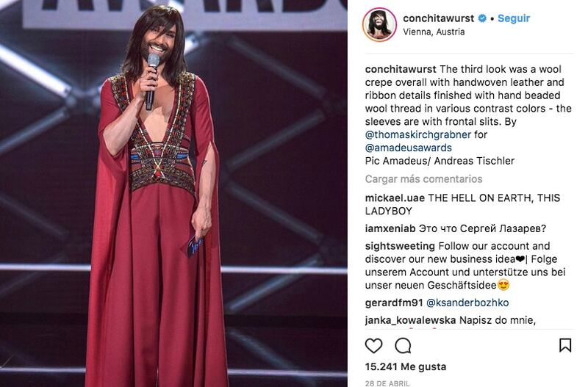Open commenter iamxeniab profile
Image resolution: width=588 pixels, height=387 pixels.
(x=390, y=228)
